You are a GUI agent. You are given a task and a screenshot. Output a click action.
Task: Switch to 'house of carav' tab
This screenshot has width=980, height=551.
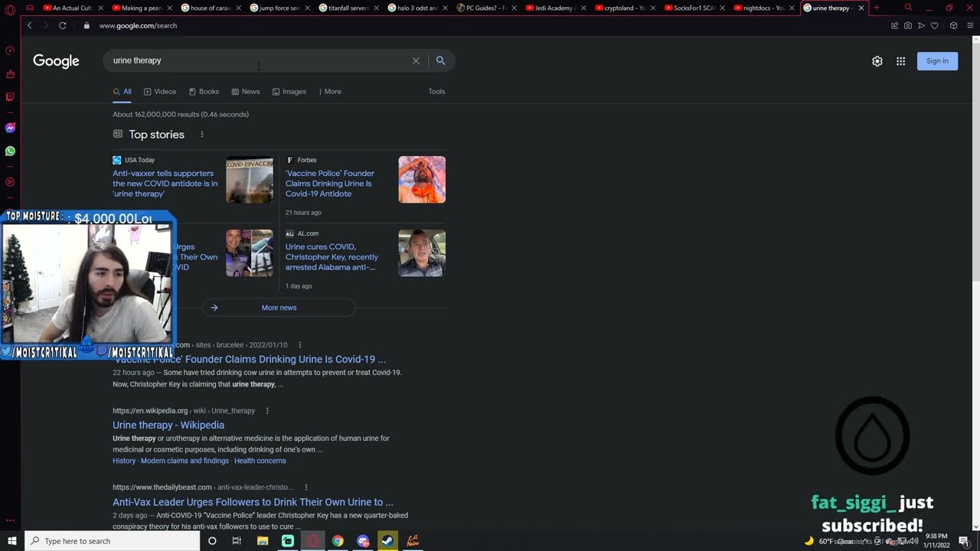209,8
